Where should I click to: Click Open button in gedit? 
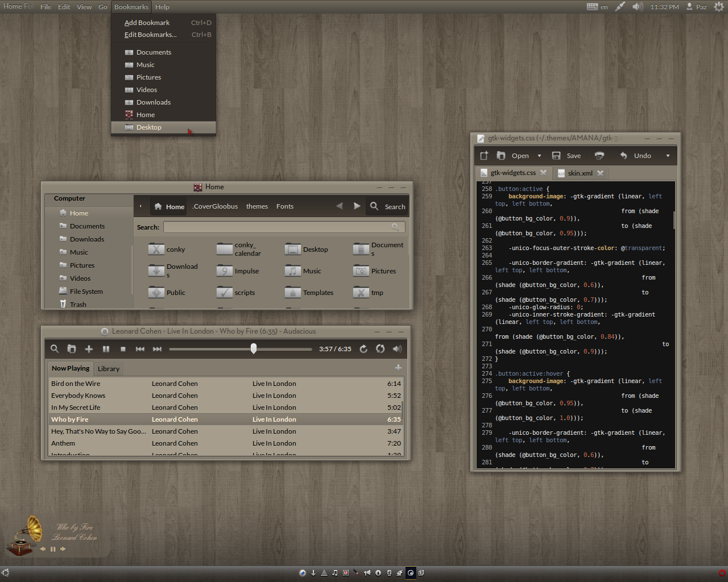click(513, 156)
